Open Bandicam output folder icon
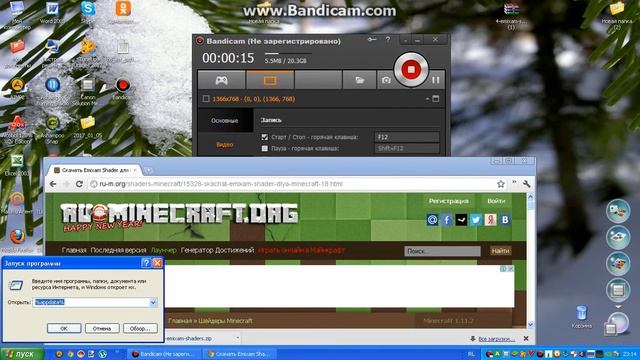This screenshot has height=360, width=640. 359,80
